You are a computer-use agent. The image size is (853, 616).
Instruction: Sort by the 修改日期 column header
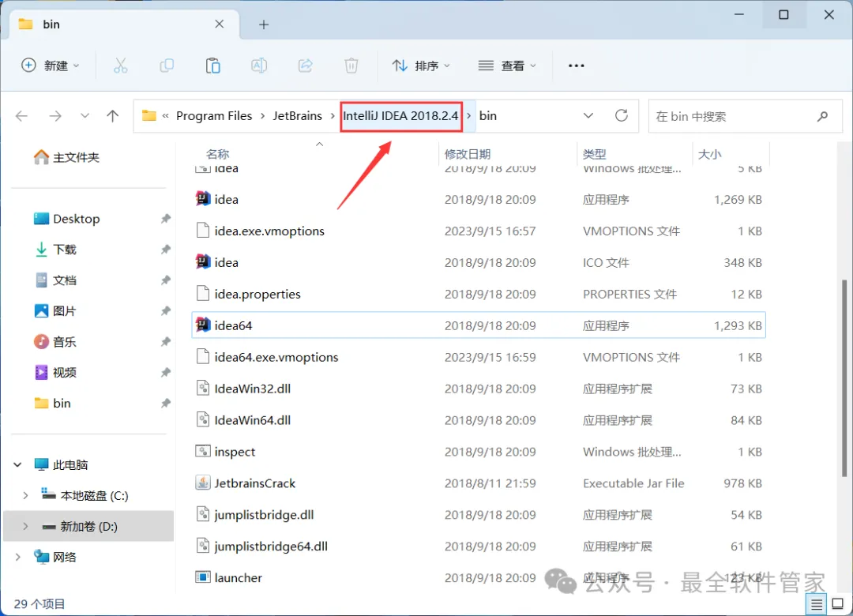(x=468, y=154)
